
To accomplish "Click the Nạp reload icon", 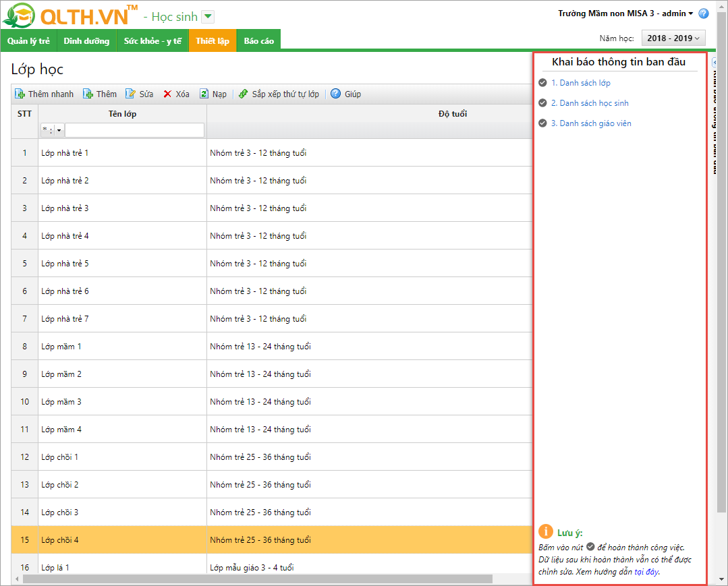I will pos(204,94).
